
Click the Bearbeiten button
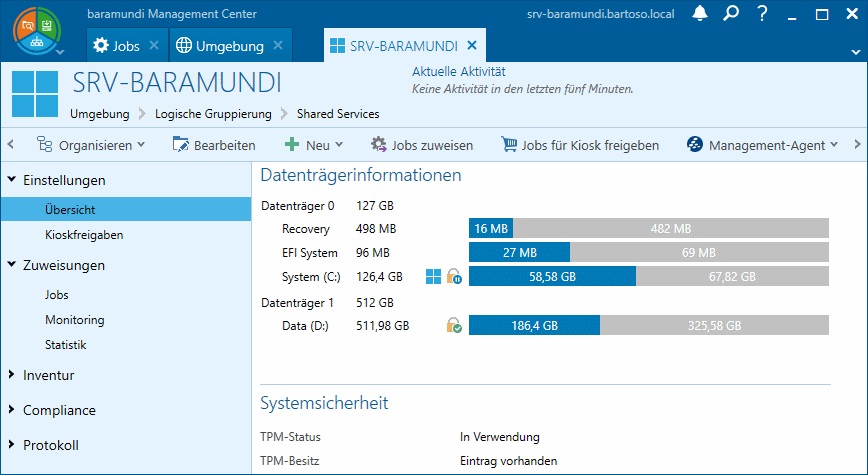coord(214,145)
